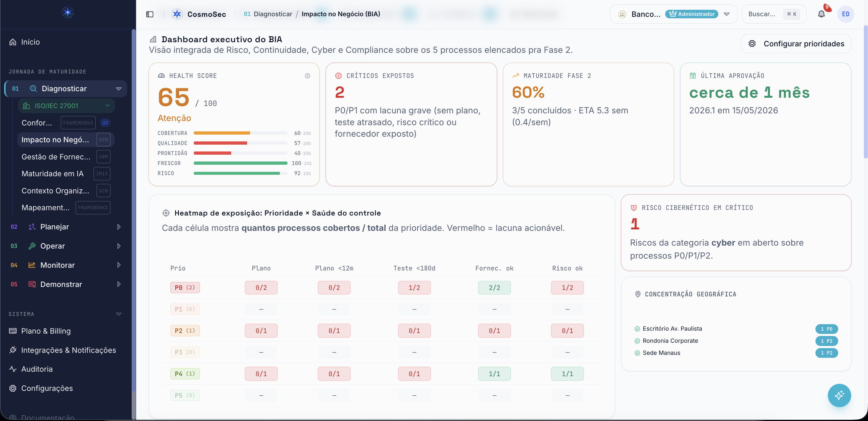Open Gestão de Fornec... menu item
The width and height of the screenshot is (868, 421).
point(66,157)
